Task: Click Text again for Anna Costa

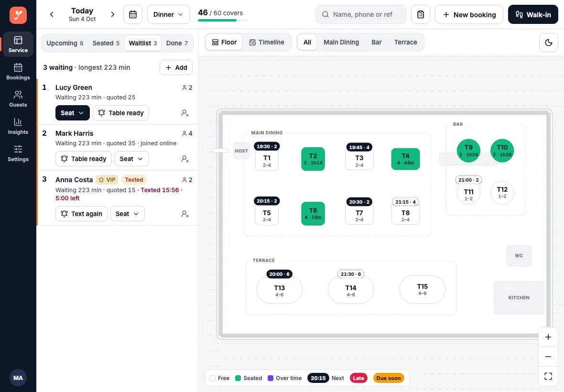Action: (81, 214)
